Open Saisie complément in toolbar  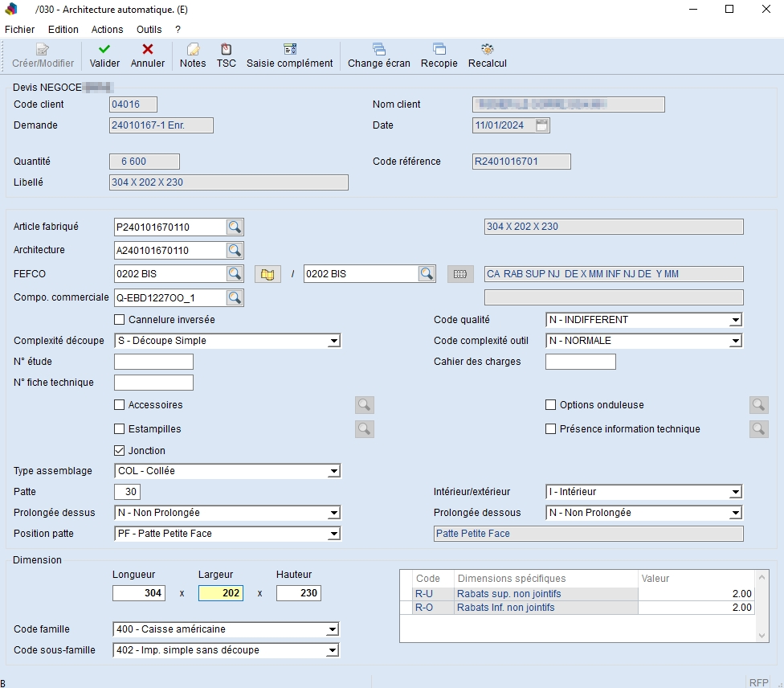coord(290,50)
